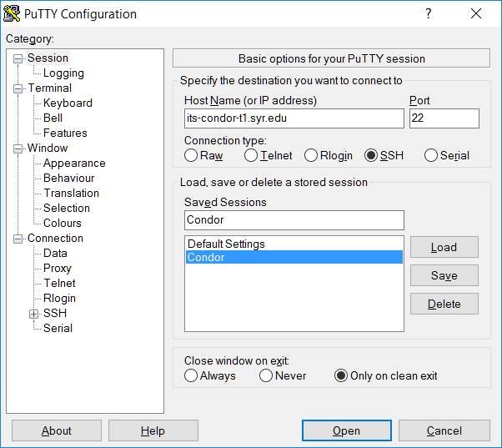Click the Saved Sessions name field

[294, 220]
